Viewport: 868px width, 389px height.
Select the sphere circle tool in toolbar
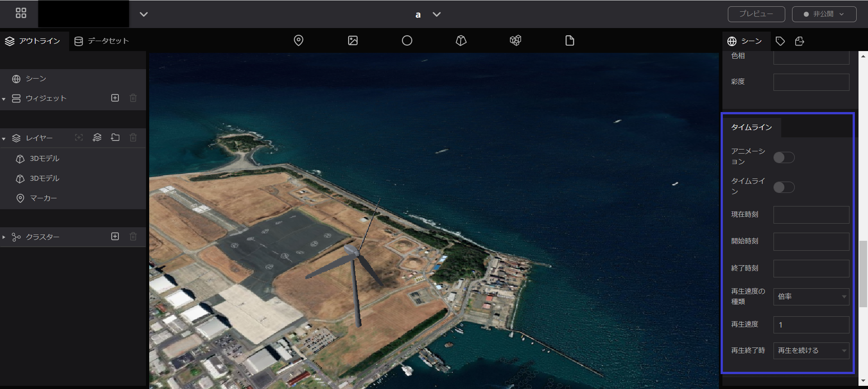[x=407, y=41]
